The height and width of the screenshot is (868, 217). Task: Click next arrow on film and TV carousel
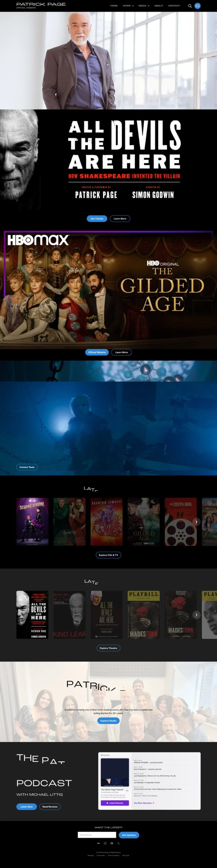point(196,522)
